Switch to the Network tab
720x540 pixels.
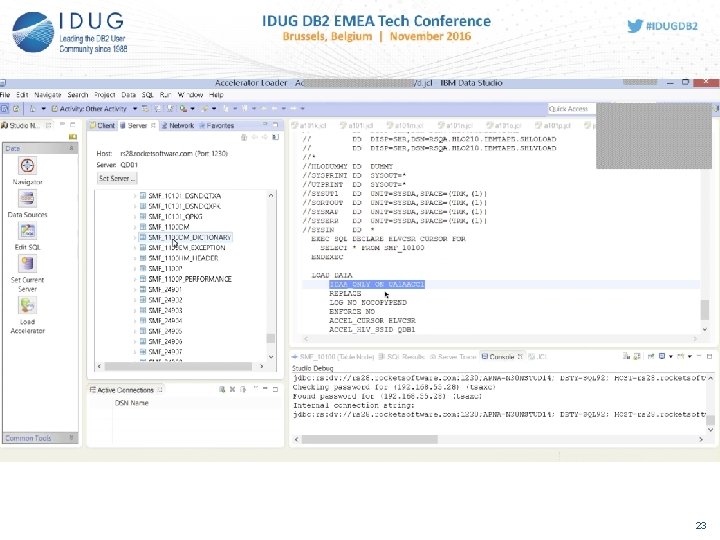(178, 125)
